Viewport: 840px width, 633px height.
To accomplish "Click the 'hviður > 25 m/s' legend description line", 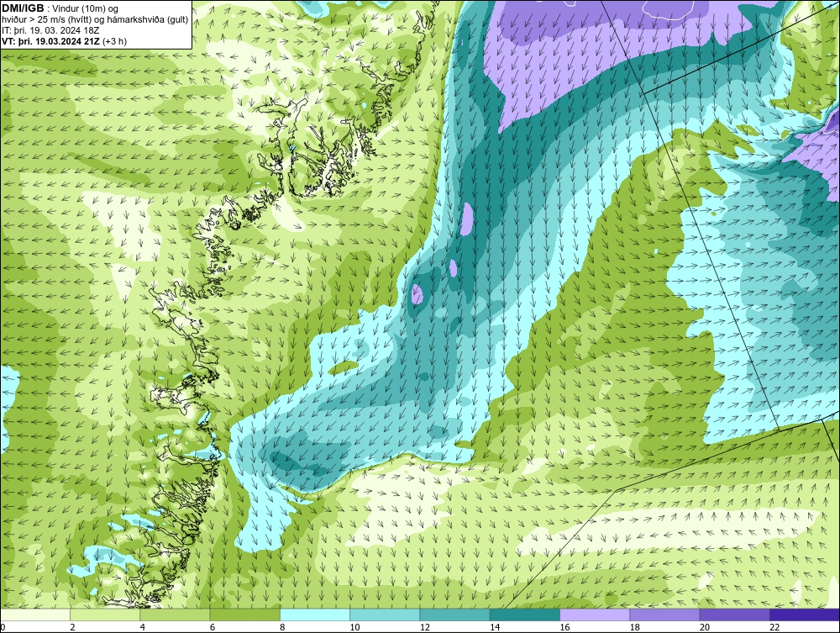I will pyautogui.click(x=95, y=20).
